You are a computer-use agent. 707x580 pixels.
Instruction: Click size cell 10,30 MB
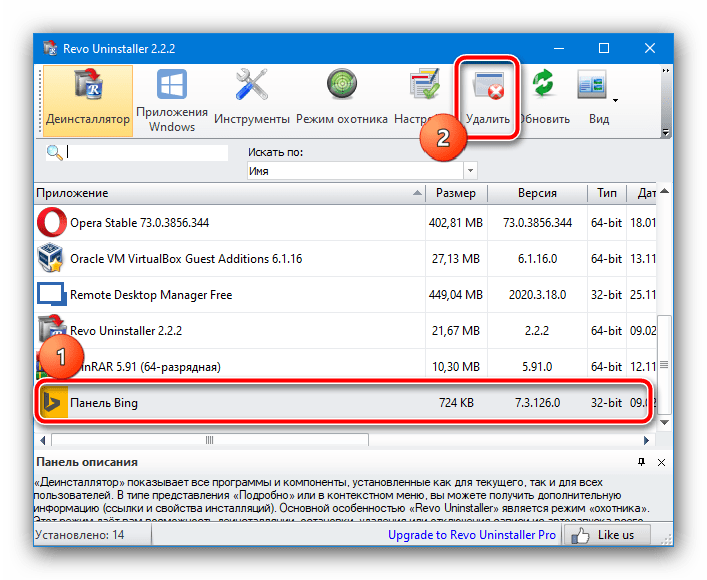click(455, 367)
